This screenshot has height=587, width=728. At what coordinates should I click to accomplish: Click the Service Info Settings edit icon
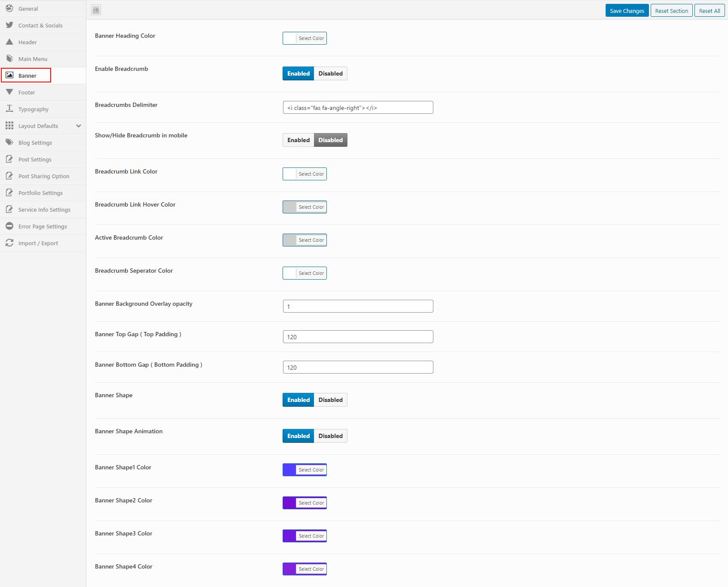click(9, 209)
